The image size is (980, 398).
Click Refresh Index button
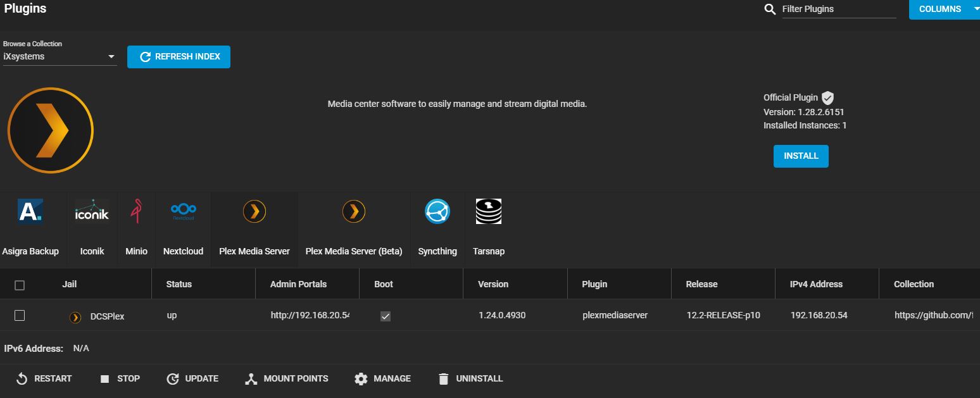pyautogui.click(x=179, y=56)
